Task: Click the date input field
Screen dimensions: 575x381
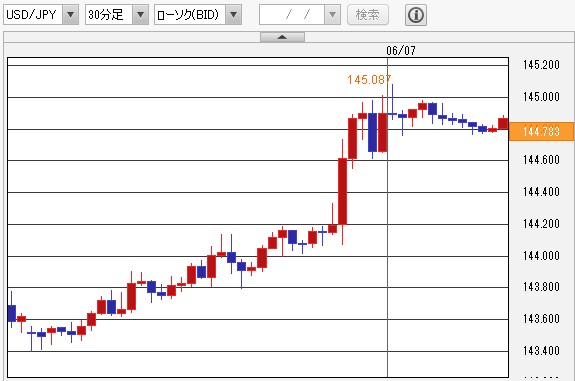Action: (292, 15)
